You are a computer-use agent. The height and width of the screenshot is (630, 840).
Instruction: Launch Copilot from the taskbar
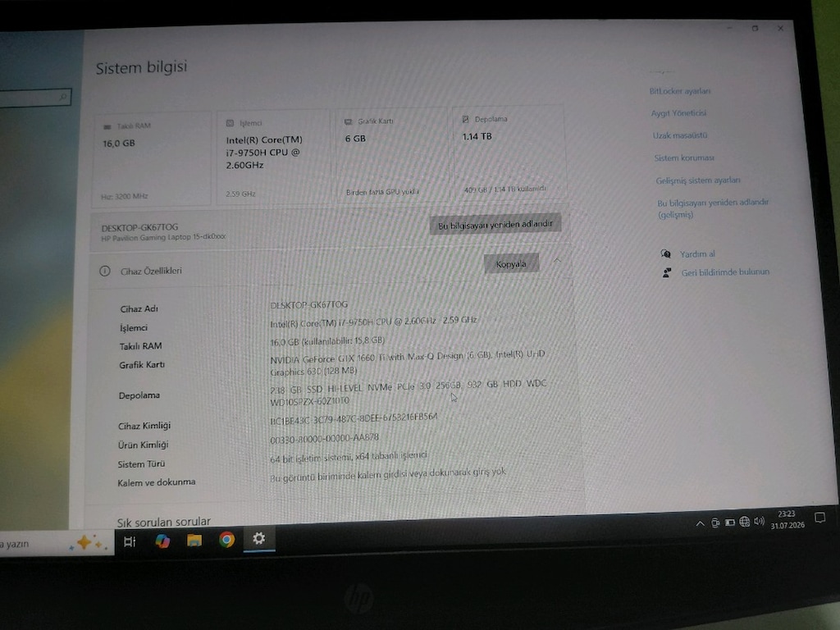tap(162, 541)
